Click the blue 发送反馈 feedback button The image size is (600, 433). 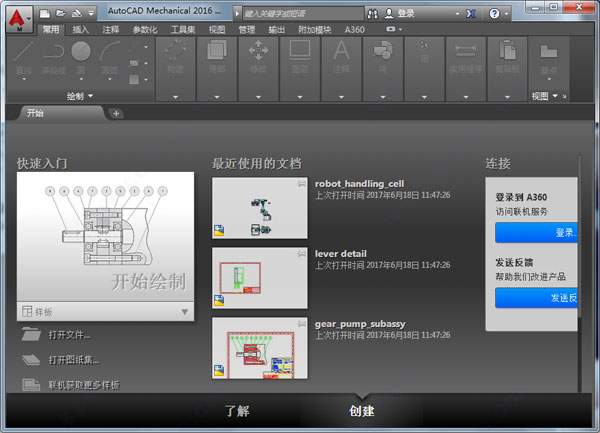536,298
